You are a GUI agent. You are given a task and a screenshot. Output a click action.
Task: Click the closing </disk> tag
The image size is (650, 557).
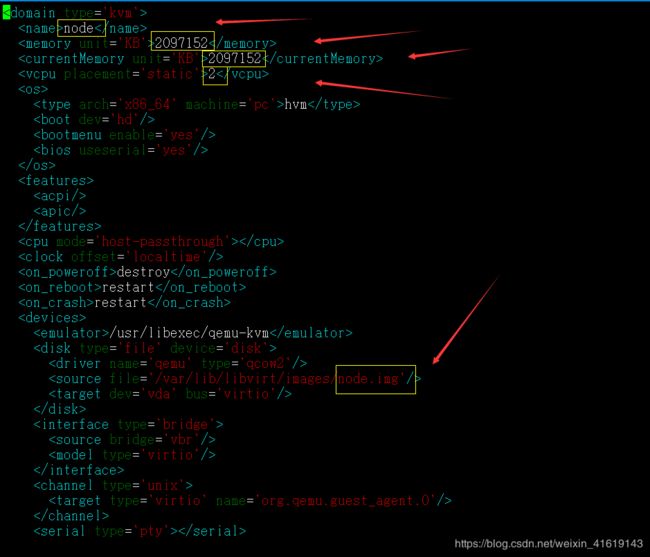(x=60, y=409)
